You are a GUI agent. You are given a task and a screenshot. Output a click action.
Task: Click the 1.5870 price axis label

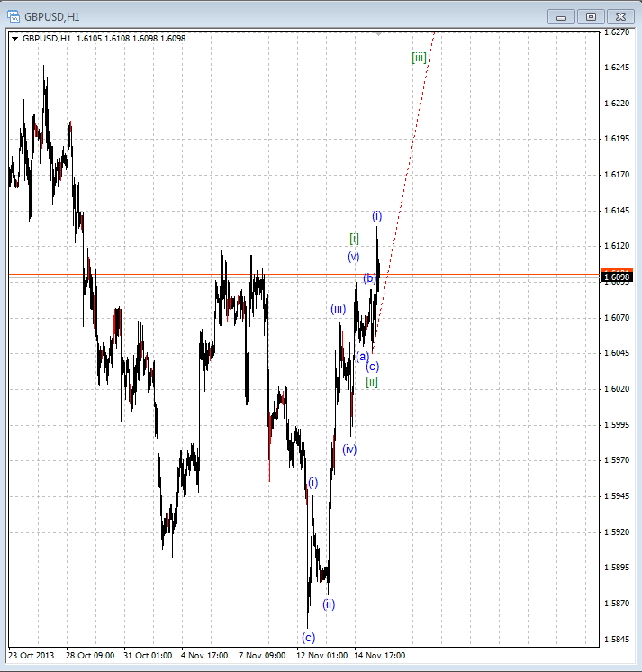pyautogui.click(x=617, y=603)
